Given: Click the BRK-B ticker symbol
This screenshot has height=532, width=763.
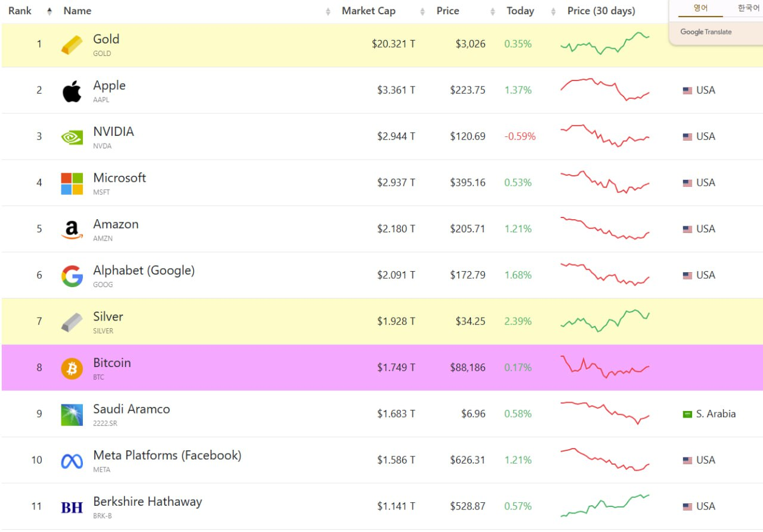Looking at the screenshot, I should [102, 515].
